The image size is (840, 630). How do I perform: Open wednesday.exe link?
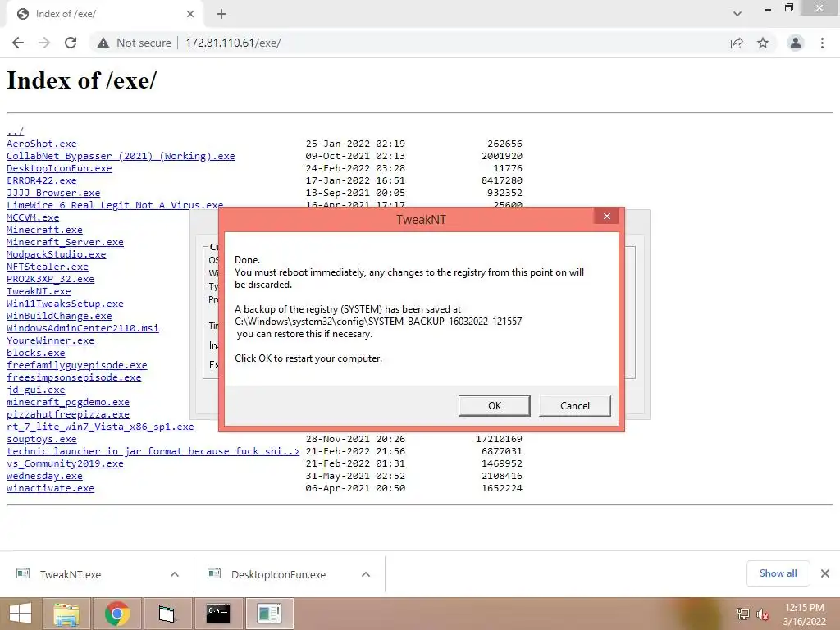(44, 477)
